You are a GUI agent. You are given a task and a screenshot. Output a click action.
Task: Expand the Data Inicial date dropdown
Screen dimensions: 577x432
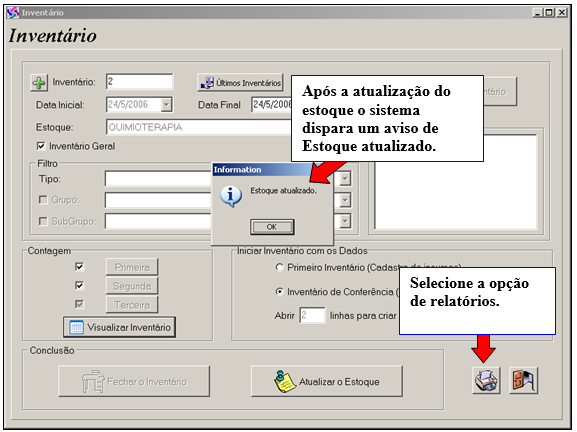click(166, 105)
